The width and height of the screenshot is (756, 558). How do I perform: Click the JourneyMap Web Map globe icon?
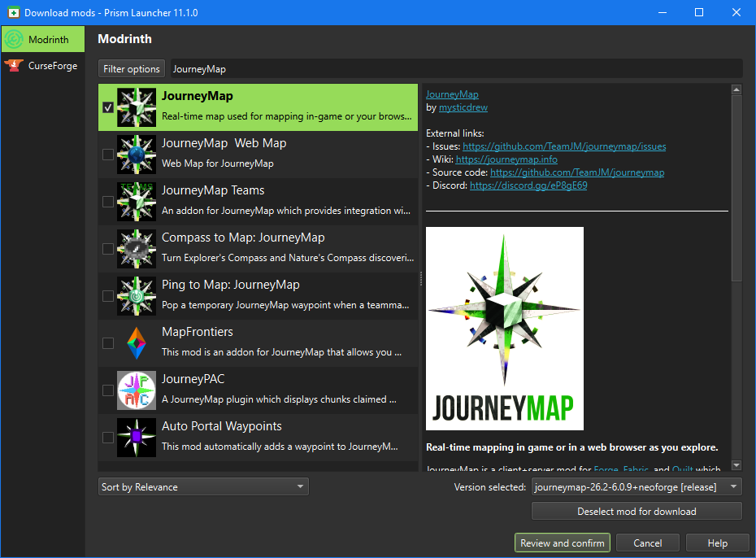click(137, 155)
